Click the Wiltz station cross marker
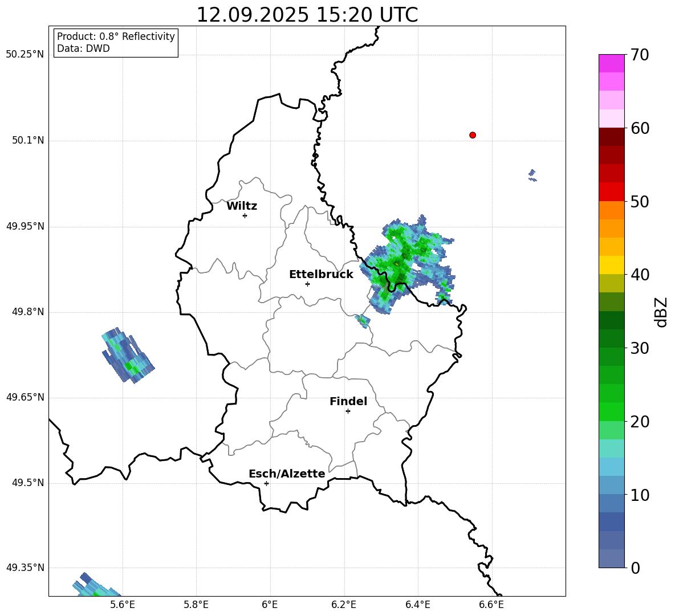The height and width of the screenshot is (616, 675). click(245, 215)
